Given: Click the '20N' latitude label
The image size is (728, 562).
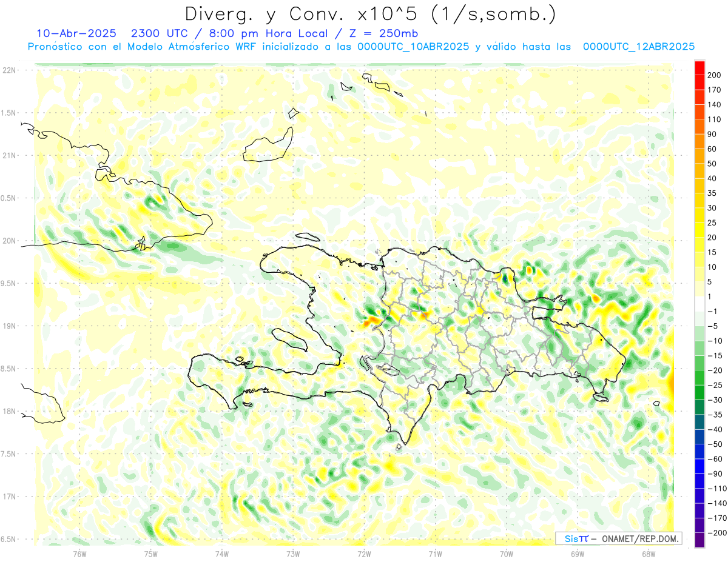Looking at the screenshot, I should (9, 241).
